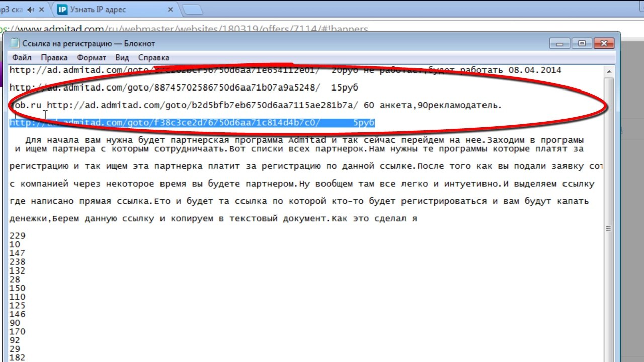This screenshot has height=362, width=644.
Task: Click the link line ending with 15руб
Action: [x=184, y=87]
